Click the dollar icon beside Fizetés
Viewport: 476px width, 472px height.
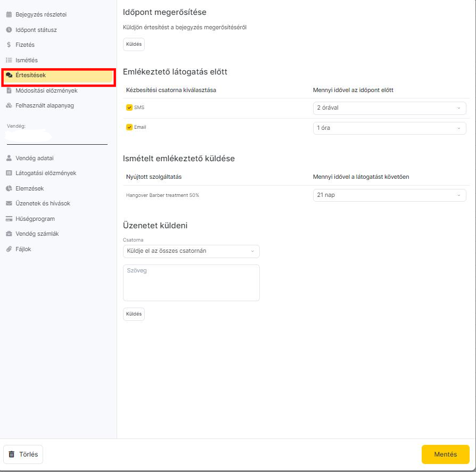(9, 45)
